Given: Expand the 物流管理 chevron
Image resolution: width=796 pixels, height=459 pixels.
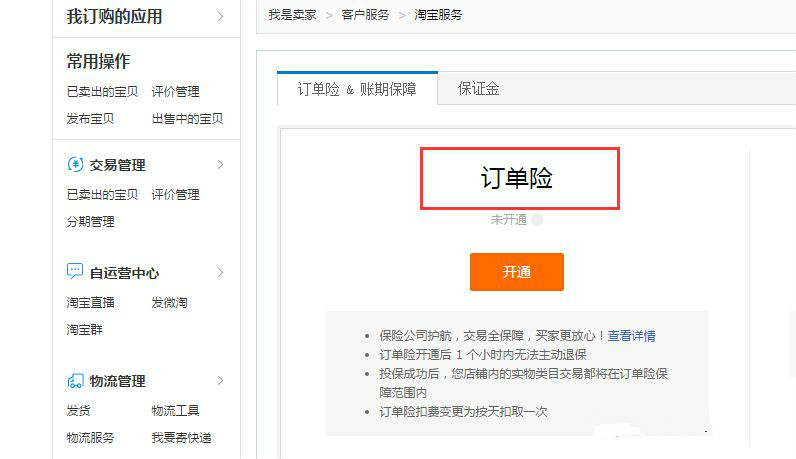Looking at the screenshot, I should click(x=220, y=381).
